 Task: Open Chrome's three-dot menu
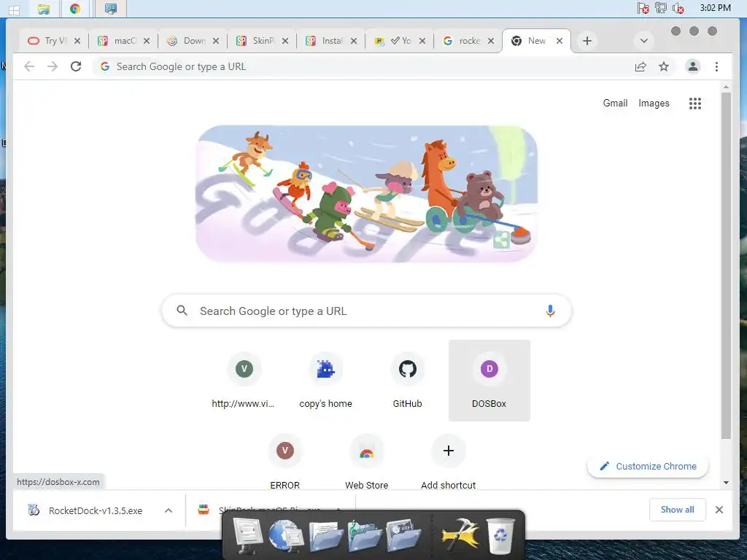[x=716, y=66]
